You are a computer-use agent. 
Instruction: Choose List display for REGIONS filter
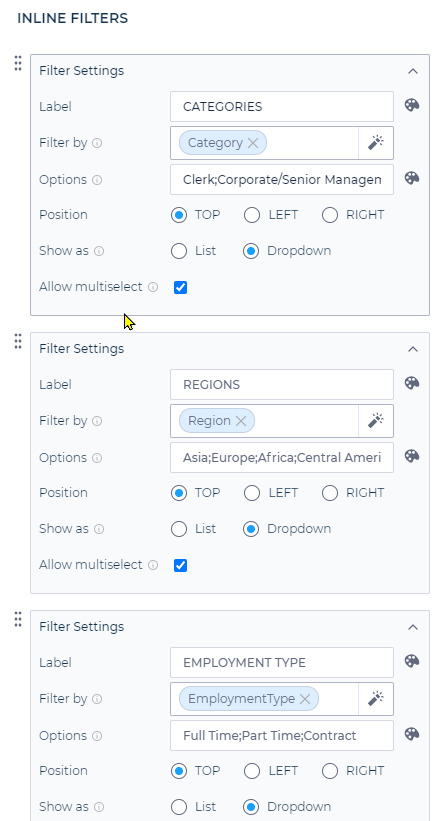click(x=179, y=529)
